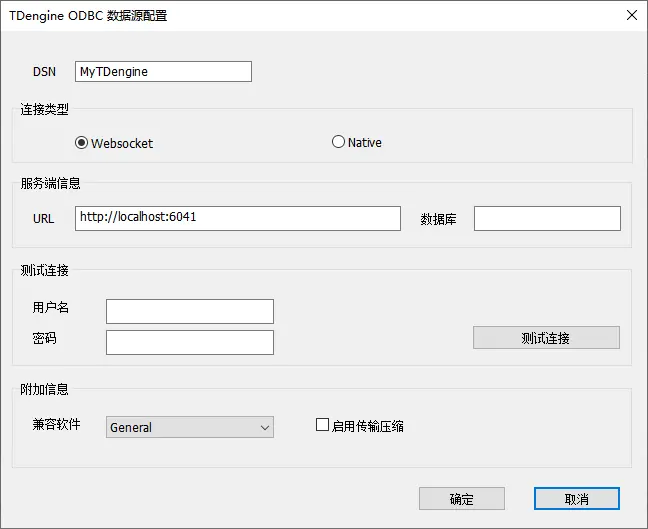Click the 测试连接 button
Screen dimensions: 648x529
(546, 338)
